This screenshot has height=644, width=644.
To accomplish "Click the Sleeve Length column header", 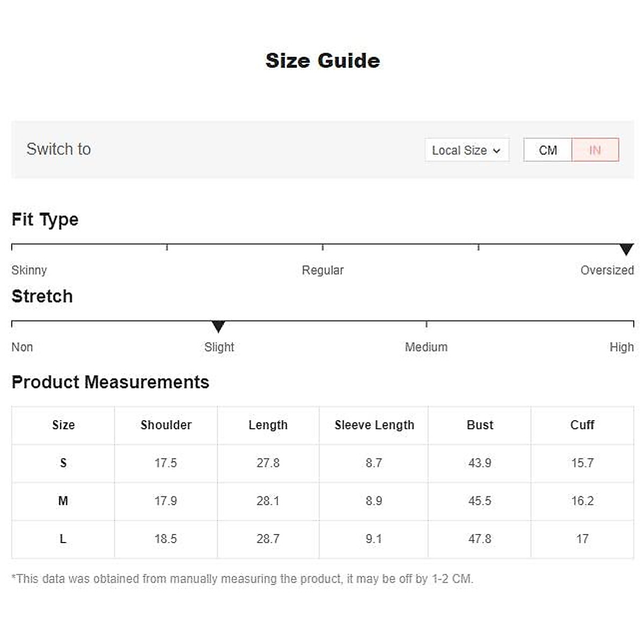I will coord(374,425).
